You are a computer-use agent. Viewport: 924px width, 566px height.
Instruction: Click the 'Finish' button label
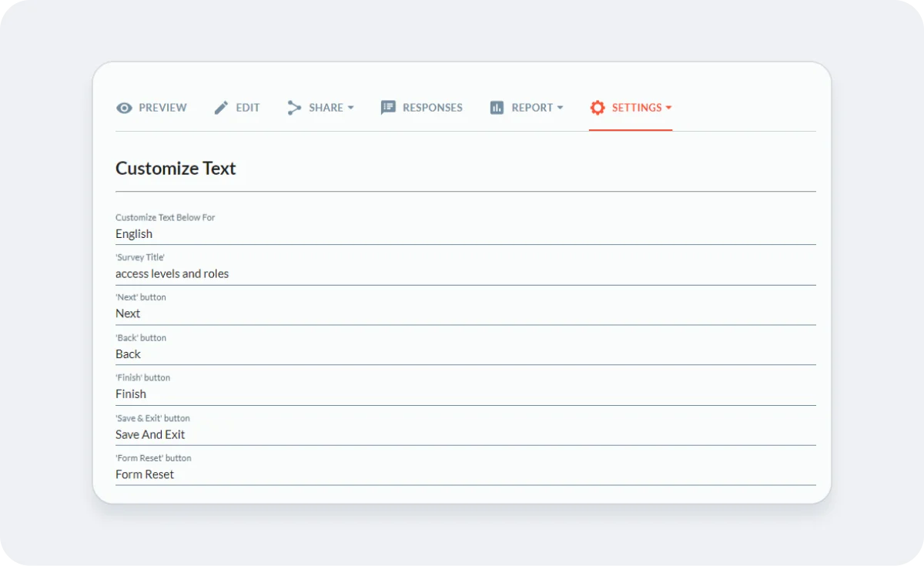point(142,378)
